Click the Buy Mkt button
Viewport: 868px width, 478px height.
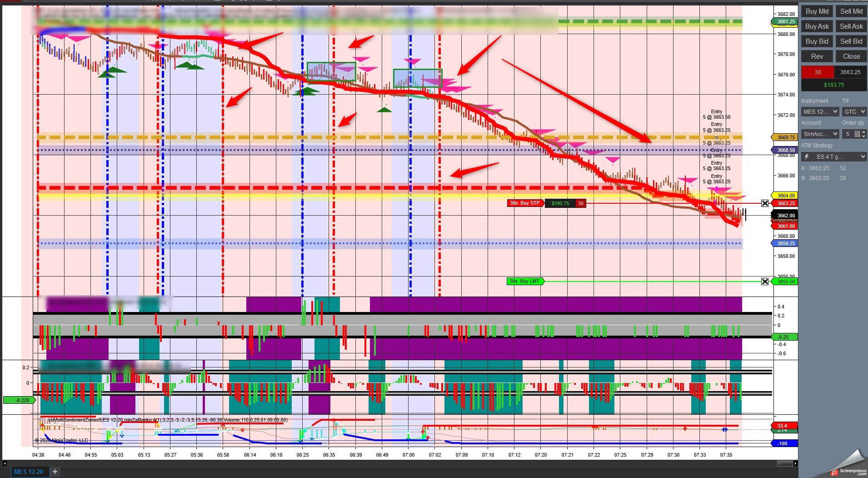[817, 11]
